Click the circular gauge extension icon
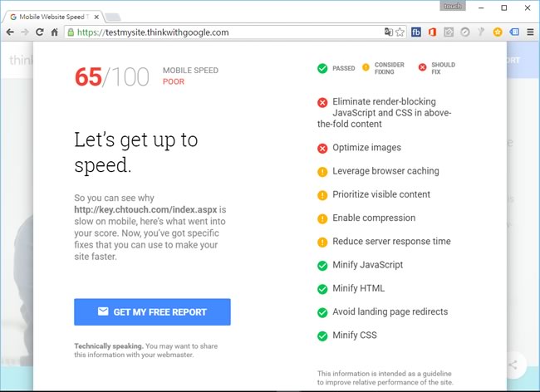The image size is (540, 392). click(x=465, y=32)
